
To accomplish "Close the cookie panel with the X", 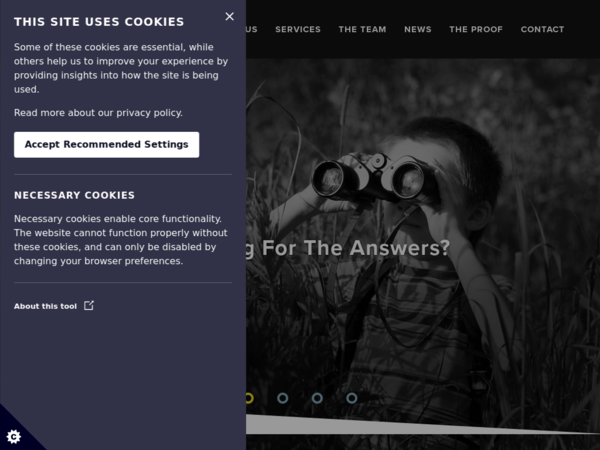I will pos(230,16).
